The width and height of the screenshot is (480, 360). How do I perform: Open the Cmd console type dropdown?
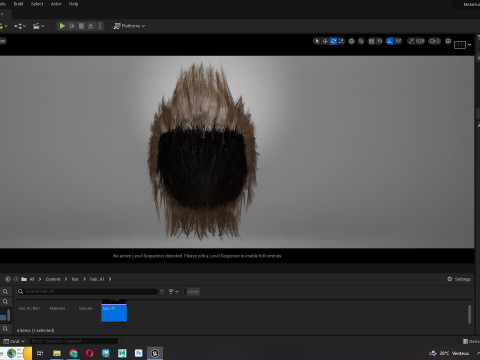coord(14,341)
